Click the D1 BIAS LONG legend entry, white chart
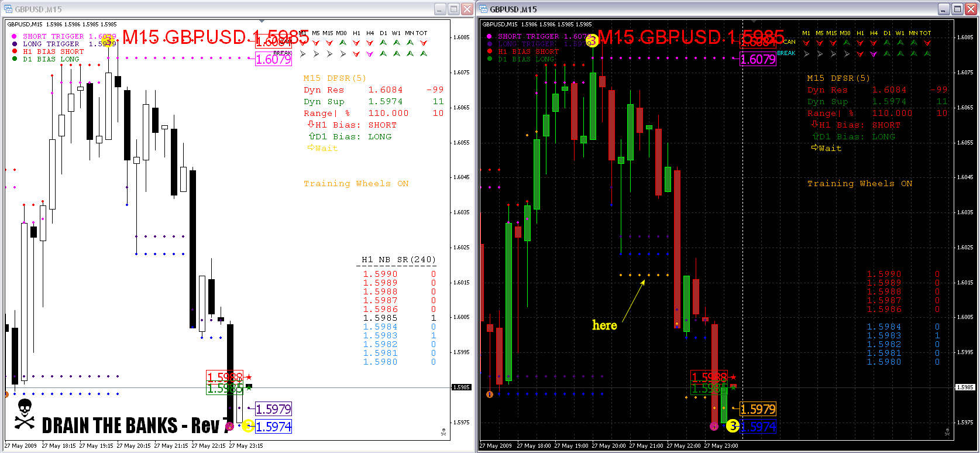980x453 pixels. [45, 59]
